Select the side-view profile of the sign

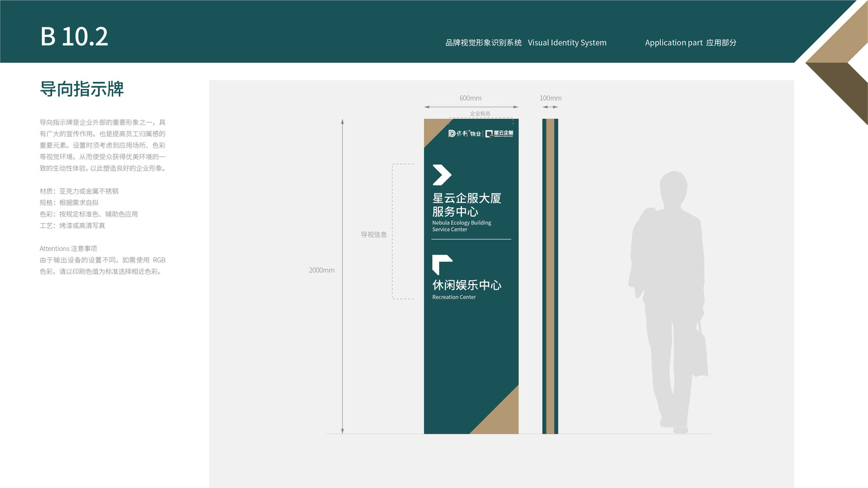point(550,276)
